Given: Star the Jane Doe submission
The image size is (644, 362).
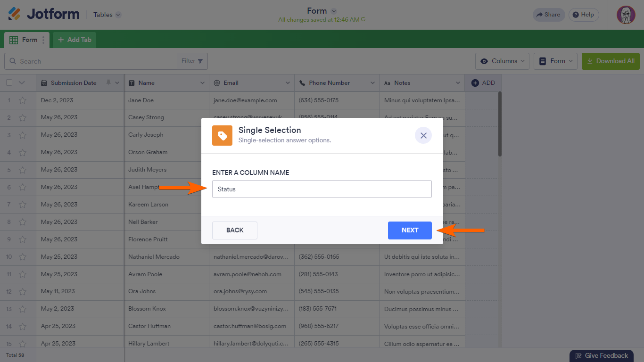Looking at the screenshot, I should click(x=23, y=100).
